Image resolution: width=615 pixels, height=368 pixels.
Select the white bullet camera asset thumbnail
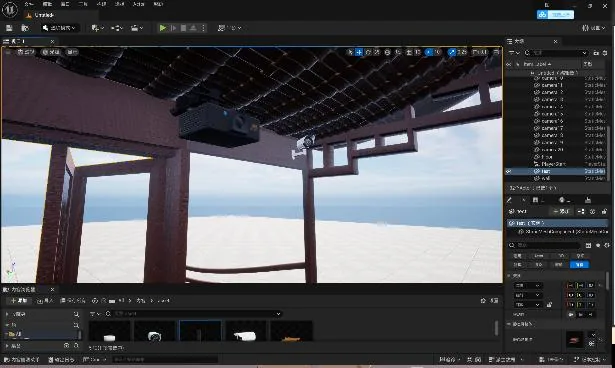(246, 331)
